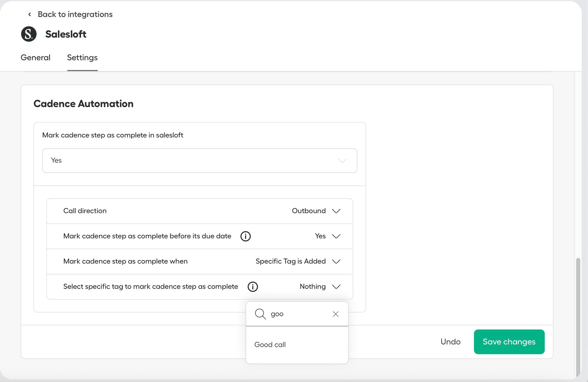Switch to the General tab

[x=36, y=57]
